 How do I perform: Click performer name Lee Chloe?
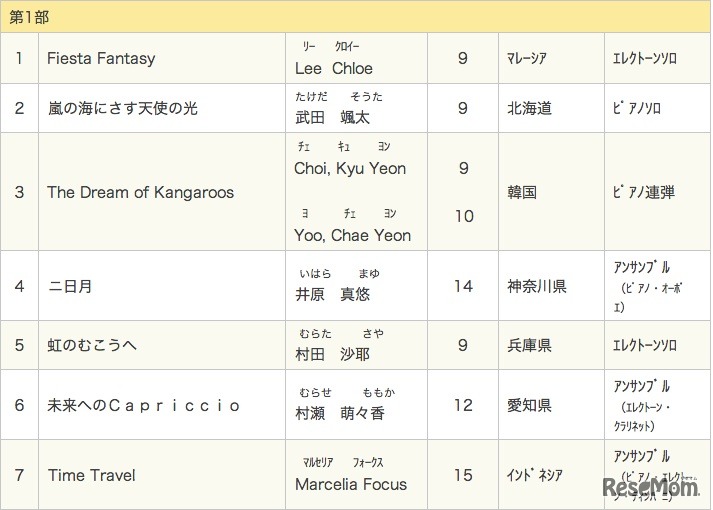point(334,68)
